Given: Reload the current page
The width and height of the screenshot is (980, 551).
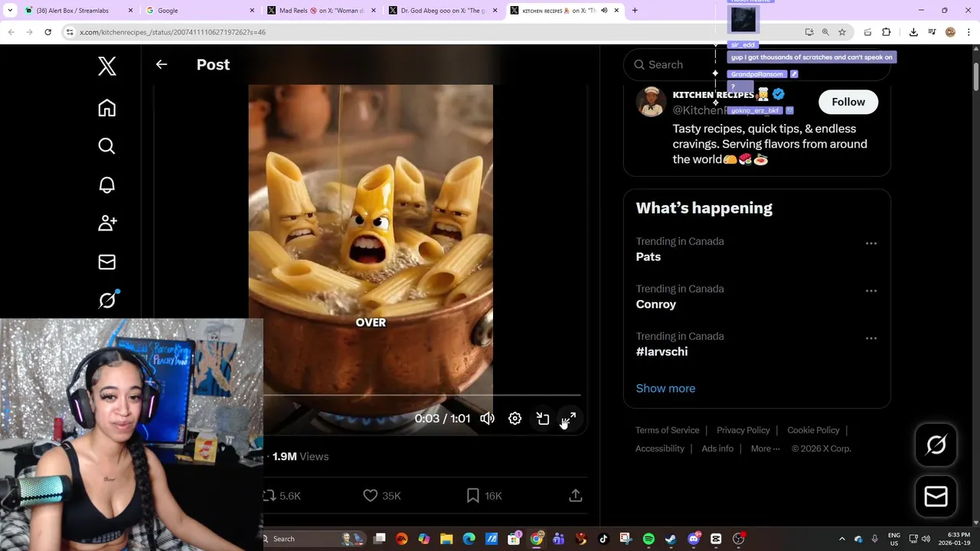Looking at the screenshot, I should [47, 32].
